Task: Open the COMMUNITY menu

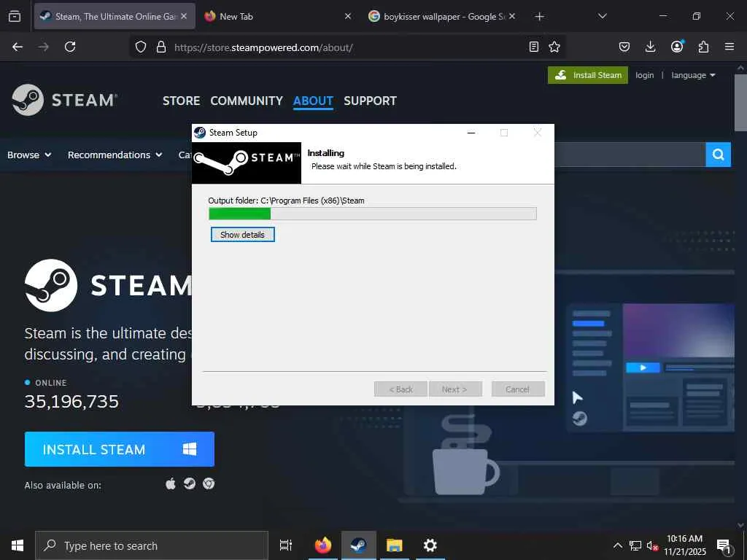Action: [x=247, y=101]
